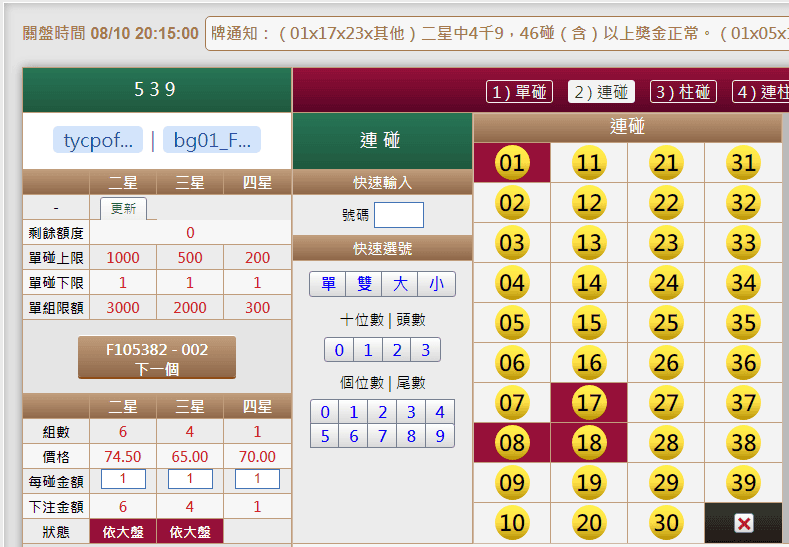
Task: Deselect highlighted ball 18
Action: [x=589, y=443]
